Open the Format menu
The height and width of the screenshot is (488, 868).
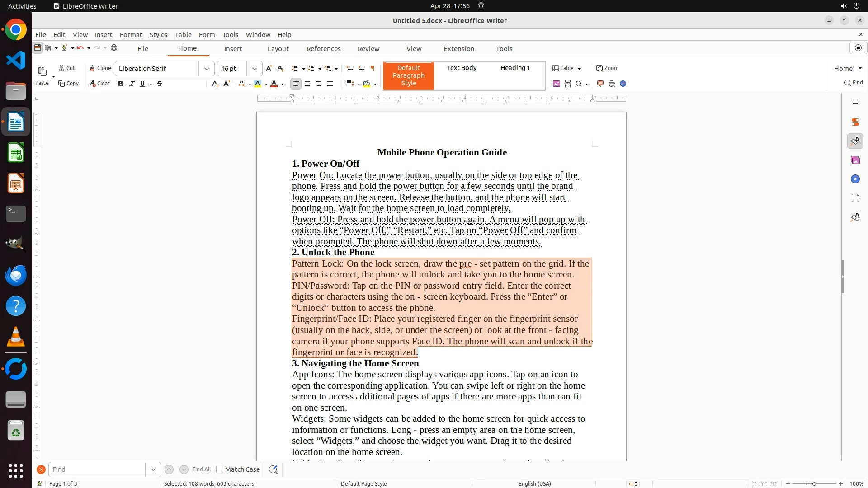(131, 35)
